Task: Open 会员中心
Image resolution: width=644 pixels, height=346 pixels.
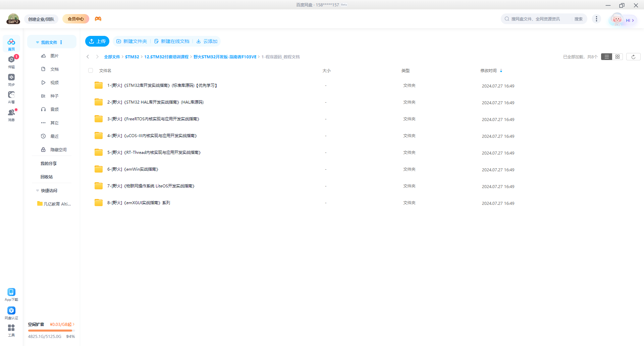Action: (x=76, y=19)
